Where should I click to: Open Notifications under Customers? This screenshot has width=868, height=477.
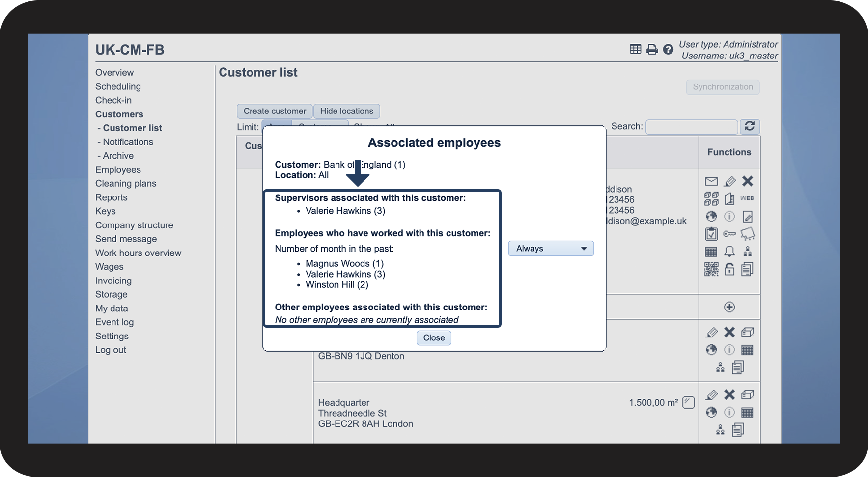pyautogui.click(x=128, y=142)
